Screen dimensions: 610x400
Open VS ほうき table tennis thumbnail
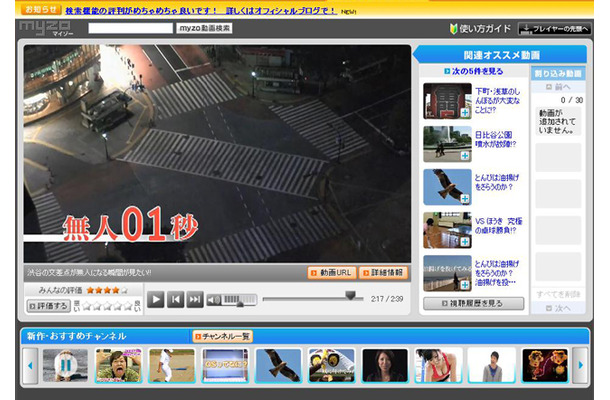pos(447,230)
